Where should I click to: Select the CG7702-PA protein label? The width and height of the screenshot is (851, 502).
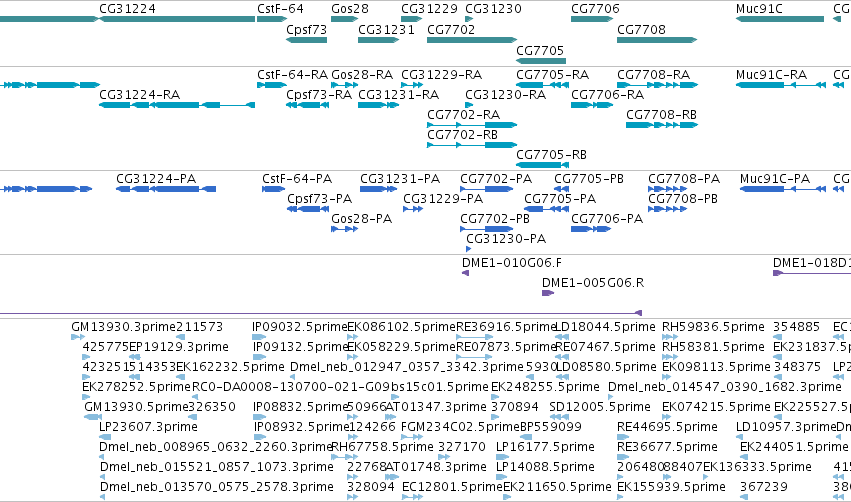coord(496,179)
